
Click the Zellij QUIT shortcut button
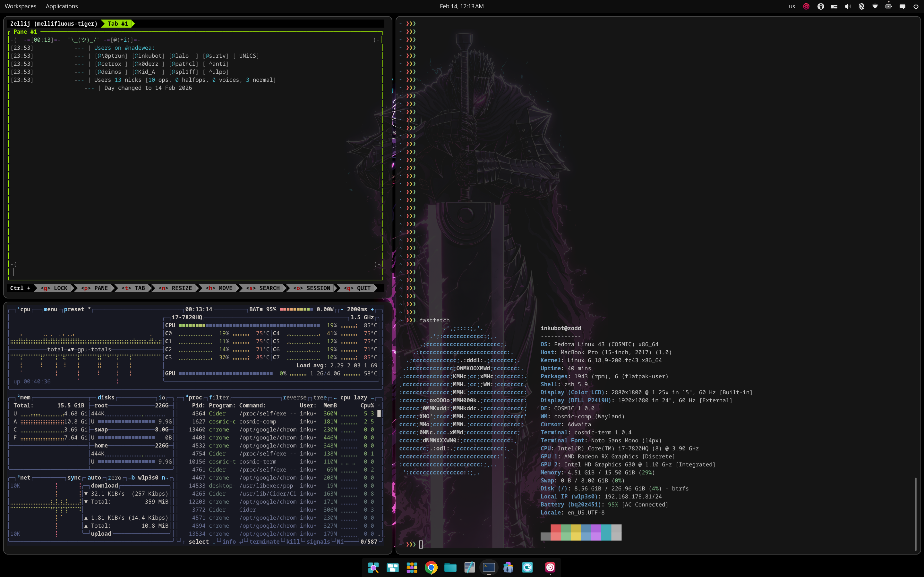click(x=357, y=288)
